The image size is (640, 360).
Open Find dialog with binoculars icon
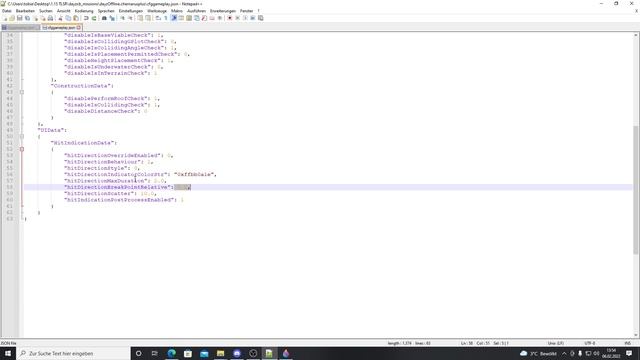point(104,18)
